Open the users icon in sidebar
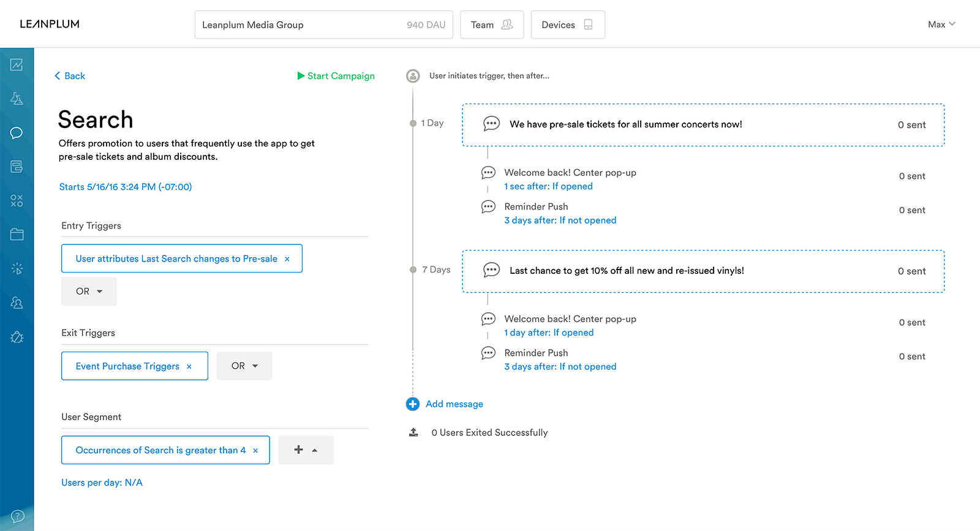This screenshot has width=980, height=531. coord(17,303)
